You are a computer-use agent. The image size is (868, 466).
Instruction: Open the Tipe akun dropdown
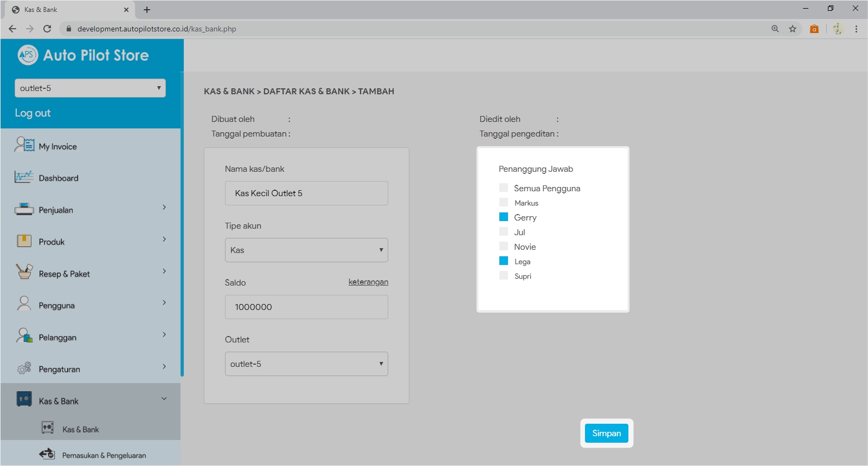click(x=306, y=250)
